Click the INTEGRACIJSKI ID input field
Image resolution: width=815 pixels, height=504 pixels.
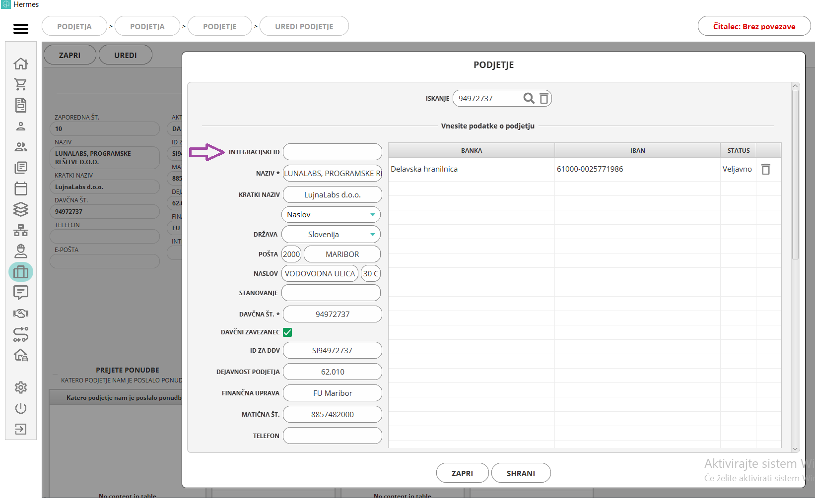coord(333,152)
